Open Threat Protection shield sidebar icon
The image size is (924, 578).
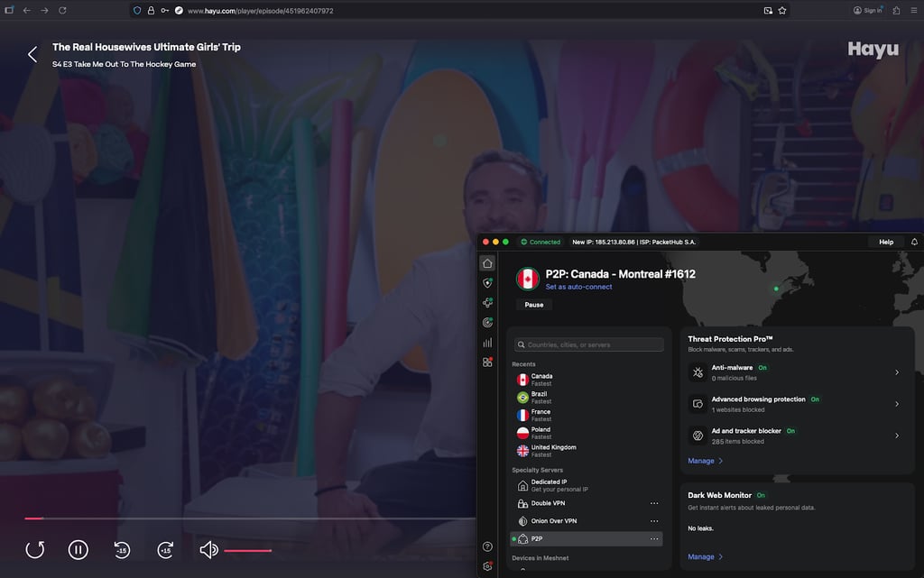[x=487, y=283]
